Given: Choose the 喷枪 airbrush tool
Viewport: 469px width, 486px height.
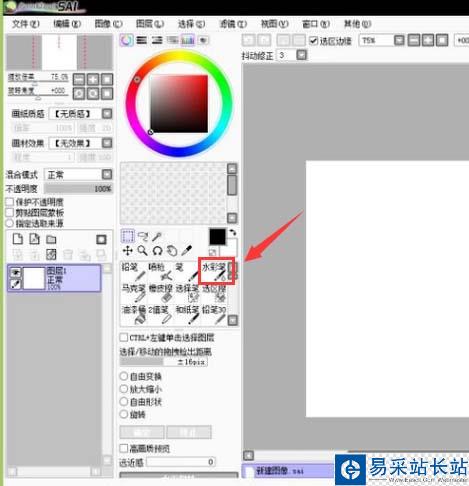Looking at the screenshot, I should [161, 271].
